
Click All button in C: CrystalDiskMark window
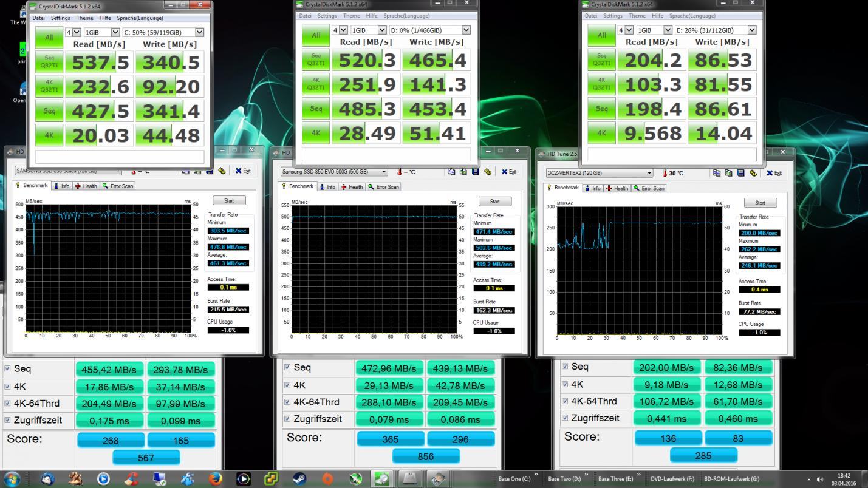click(x=49, y=38)
